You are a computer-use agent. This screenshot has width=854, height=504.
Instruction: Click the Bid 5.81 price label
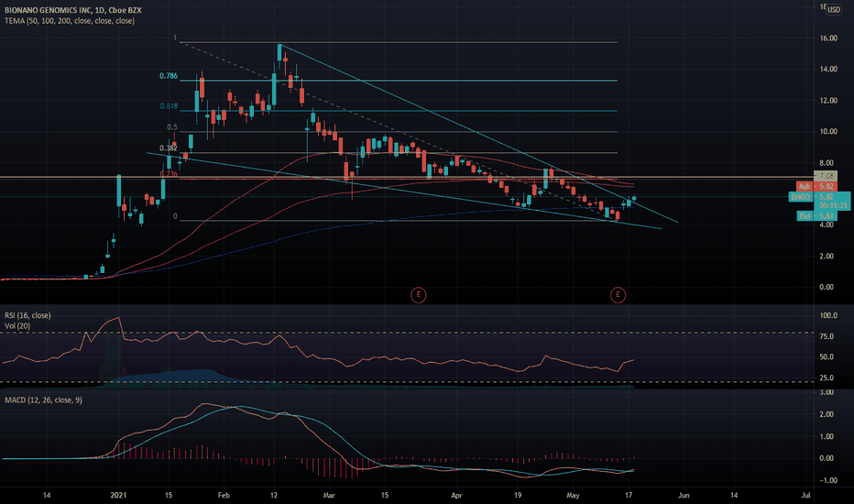pyautogui.click(x=816, y=216)
